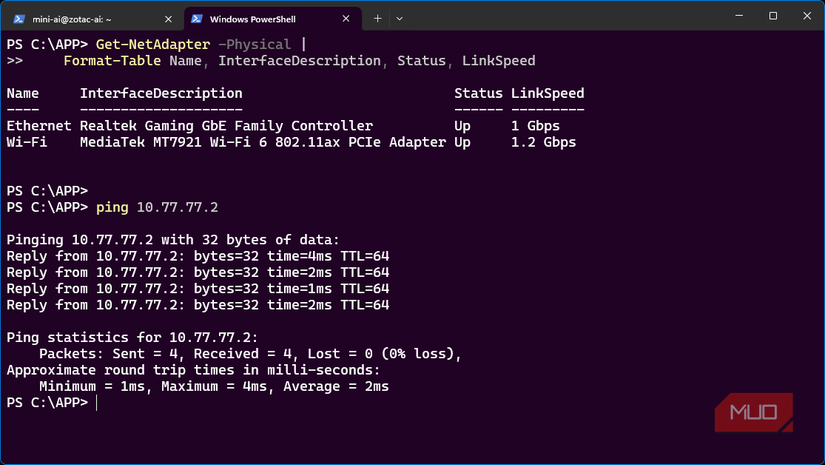Click the Pinging 10.77.77.2 with 32 bytes line

pyautogui.click(x=173, y=240)
